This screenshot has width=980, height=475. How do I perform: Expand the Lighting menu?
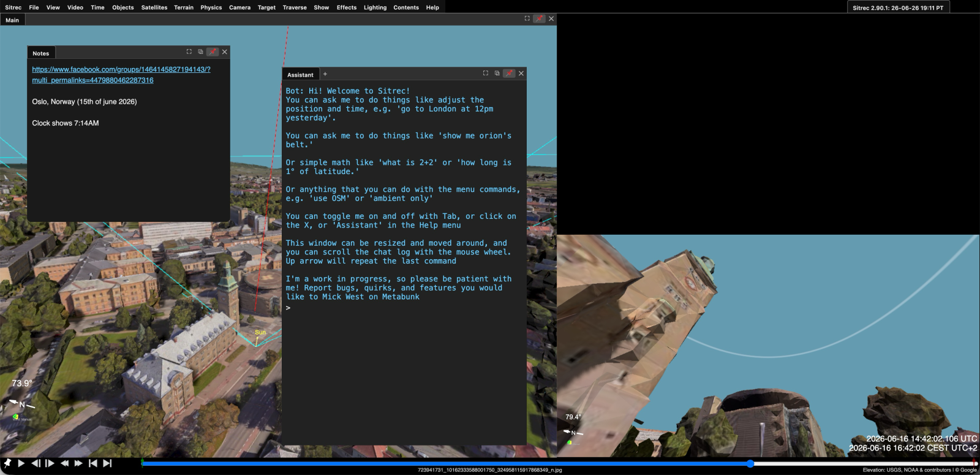click(x=375, y=7)
